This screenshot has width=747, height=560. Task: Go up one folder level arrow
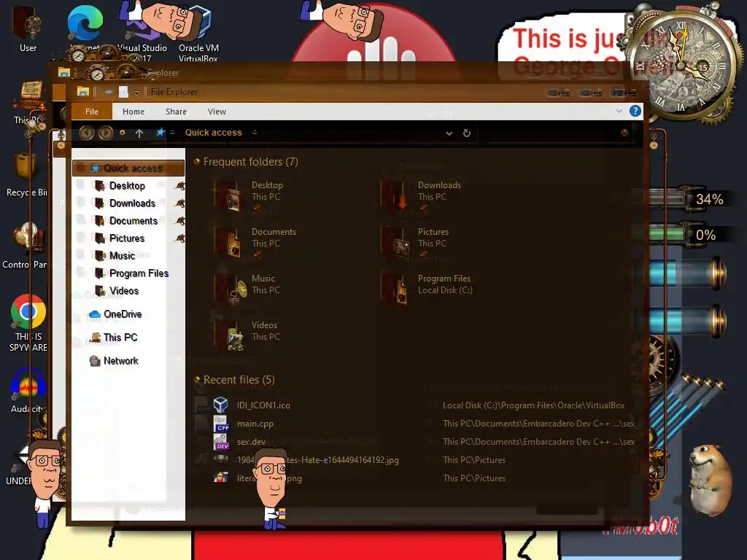click(139, 133)
